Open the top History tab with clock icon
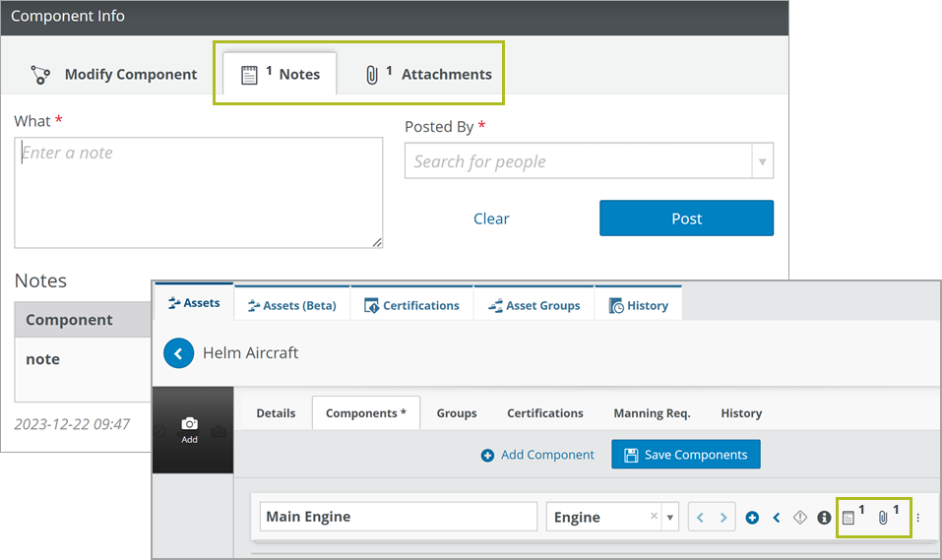The height and width of the screenshot is (560, 942). pos(638,305)
